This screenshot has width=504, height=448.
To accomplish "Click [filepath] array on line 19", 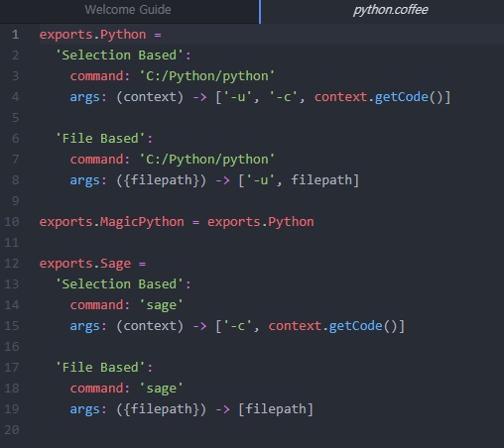I will point(276,409).
